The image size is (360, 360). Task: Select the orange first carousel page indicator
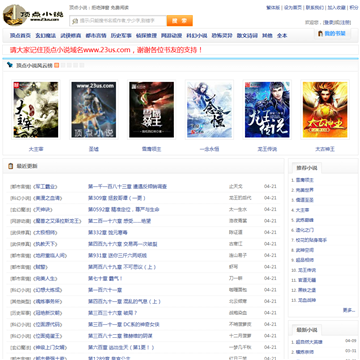[x=57, y=65]
